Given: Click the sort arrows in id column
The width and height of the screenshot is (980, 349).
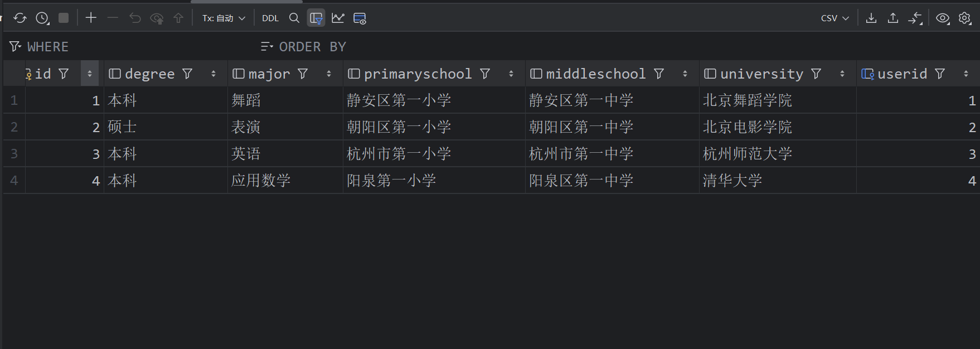Looking at the screenshot, I should click(x=90, y=74).
